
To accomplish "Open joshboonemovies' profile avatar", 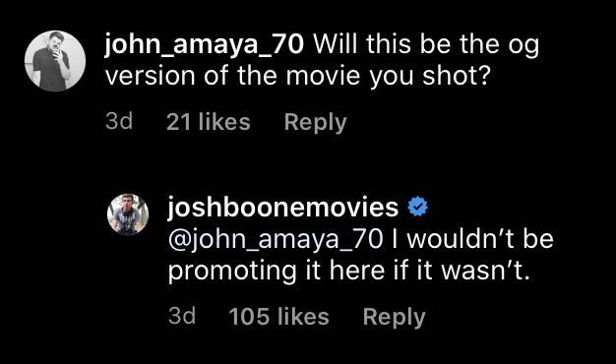I will [x=128, y=214].
